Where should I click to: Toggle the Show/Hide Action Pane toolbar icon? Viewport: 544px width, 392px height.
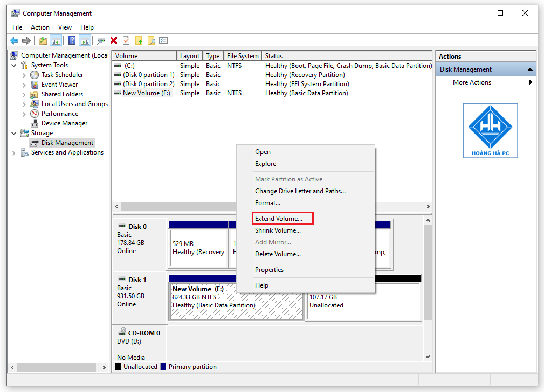coord(85,40)
